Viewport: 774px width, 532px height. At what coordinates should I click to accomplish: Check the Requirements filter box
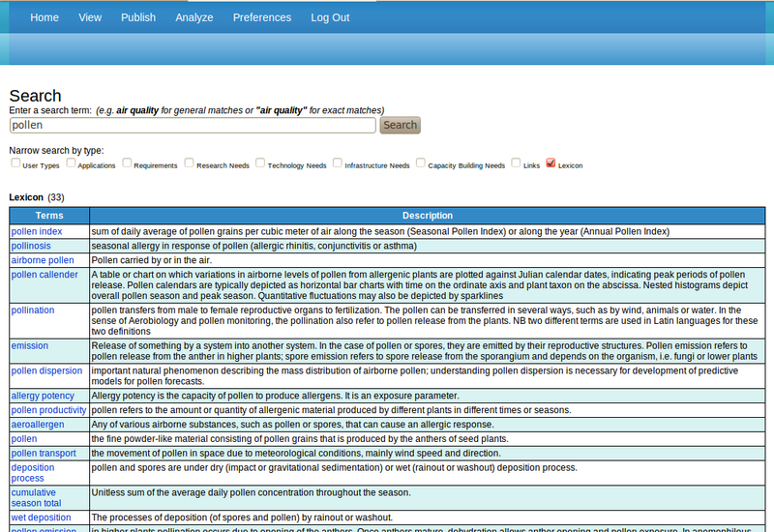pyautogui.click(x=128, y=163)
